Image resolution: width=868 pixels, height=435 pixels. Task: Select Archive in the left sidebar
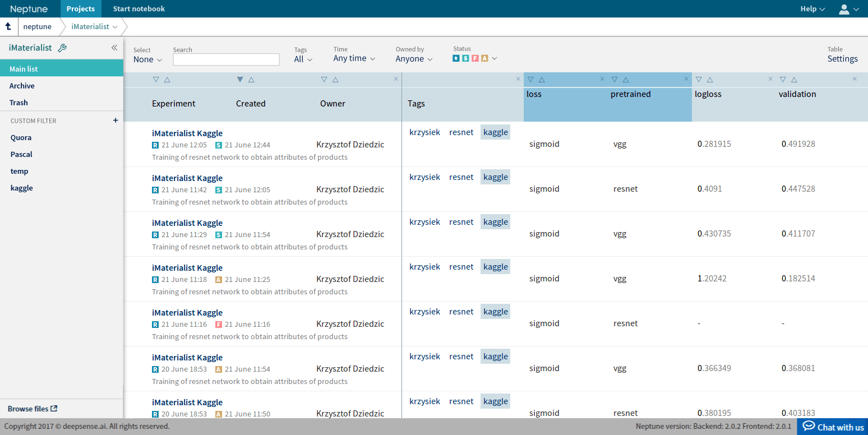(x=22, y=86)
